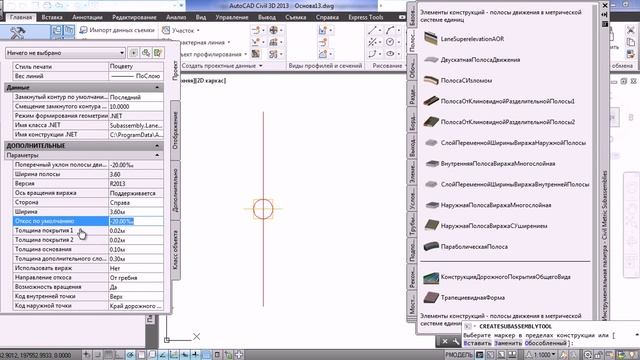Open the Аннотации ribbon tab

tap(87, 17)
